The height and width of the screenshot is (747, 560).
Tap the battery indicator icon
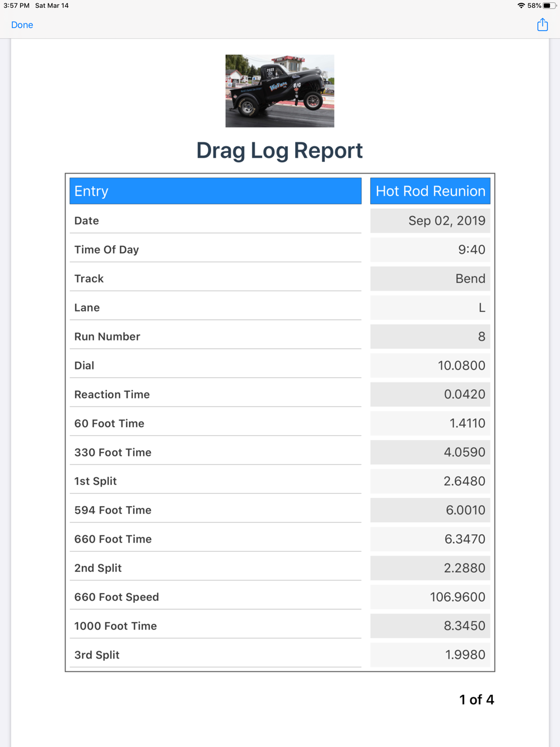(549, 6)
